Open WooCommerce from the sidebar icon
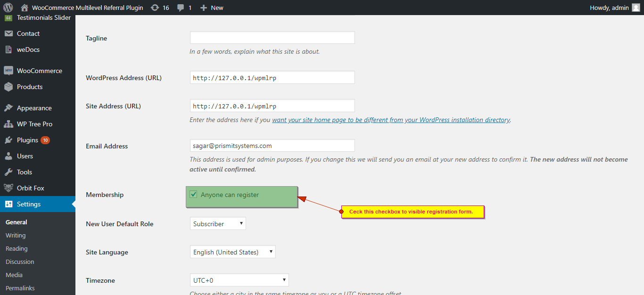644x295 pixels. click(8, 70)
